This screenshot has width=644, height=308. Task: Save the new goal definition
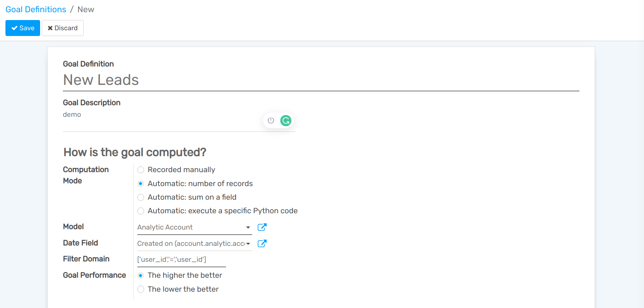click(x=22, y=28)
